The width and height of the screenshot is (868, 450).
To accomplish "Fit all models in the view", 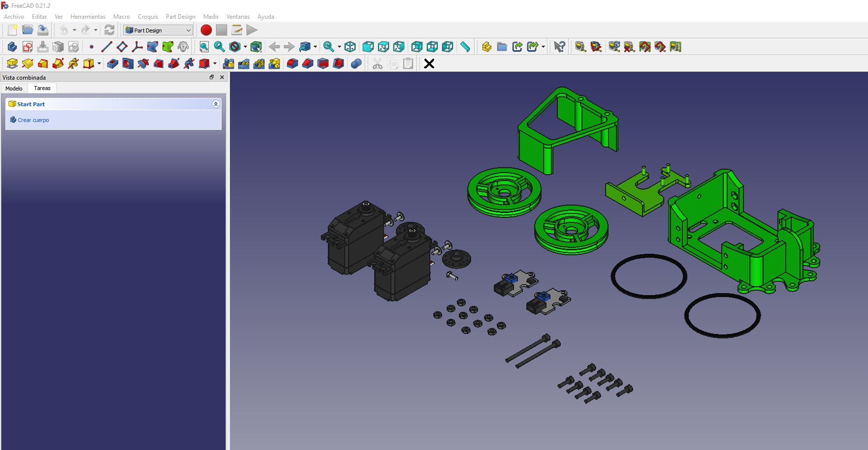I will coord(203,47).
